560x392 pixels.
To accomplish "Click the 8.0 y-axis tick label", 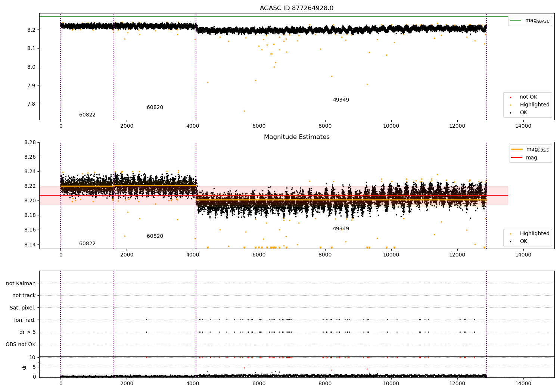I will tap(31, 67).
